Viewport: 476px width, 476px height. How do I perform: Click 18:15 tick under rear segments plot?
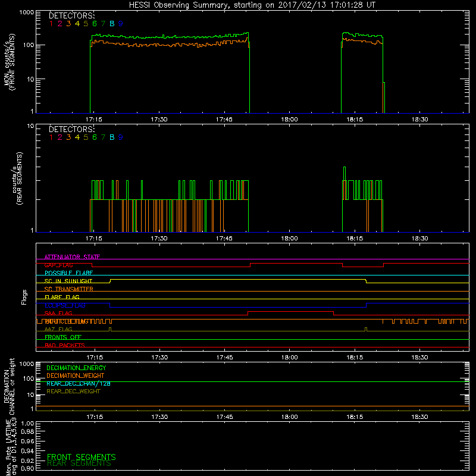[x=355, y=239]
